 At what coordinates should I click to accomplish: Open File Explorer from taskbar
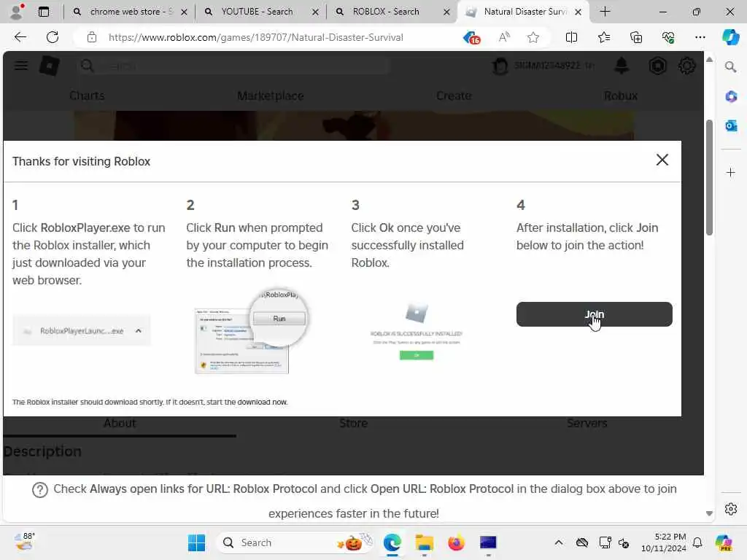pyautogui.click(x=424, y=542)
